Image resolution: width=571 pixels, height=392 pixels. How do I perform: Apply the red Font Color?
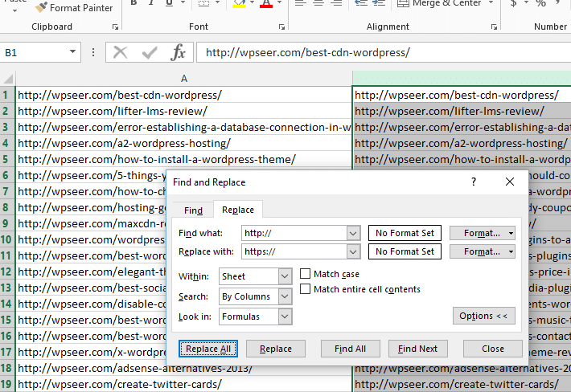pyautogui.click(x=266, y=4)
